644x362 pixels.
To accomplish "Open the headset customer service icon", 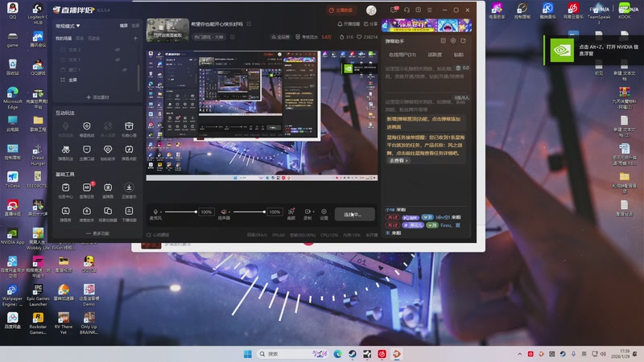I will click(x=407, y=10).
